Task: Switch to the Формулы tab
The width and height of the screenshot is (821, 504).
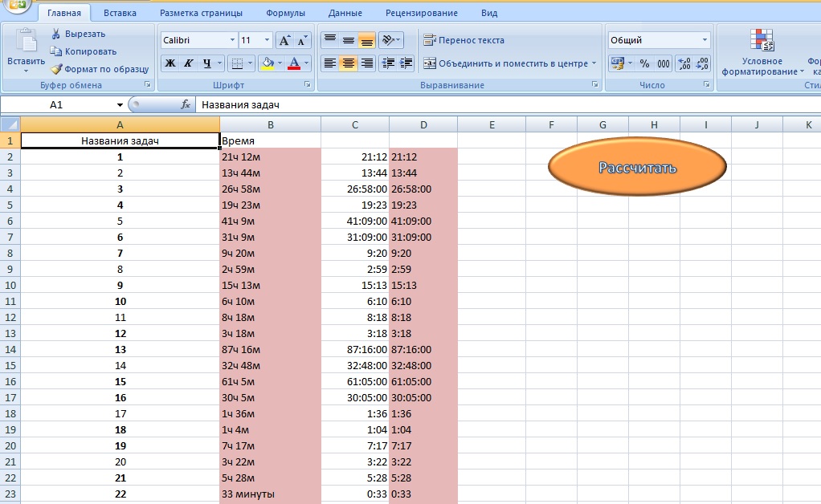Action: point(285,13)
